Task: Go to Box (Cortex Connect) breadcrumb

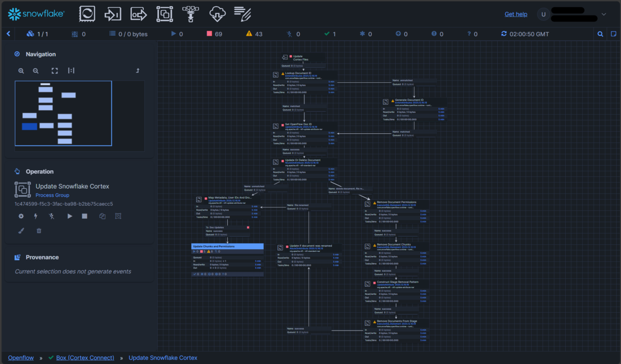Action: pyautogui.click(x=85, y=358)
